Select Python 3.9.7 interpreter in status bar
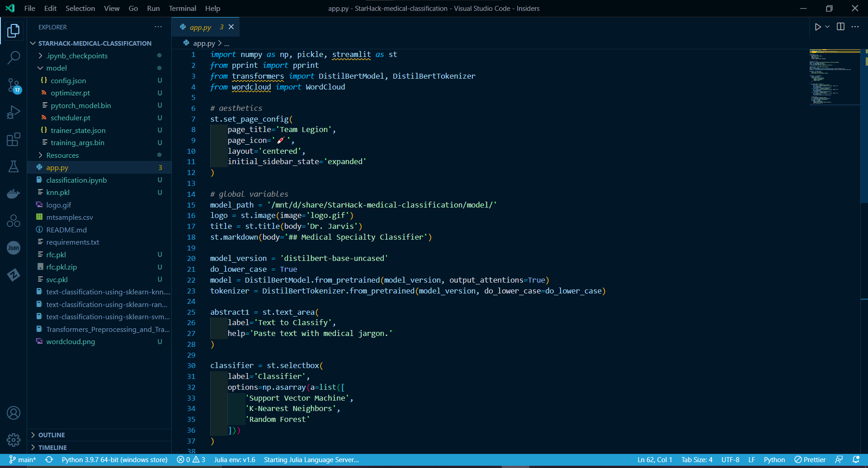868x468 pixels. pos(114,459)
